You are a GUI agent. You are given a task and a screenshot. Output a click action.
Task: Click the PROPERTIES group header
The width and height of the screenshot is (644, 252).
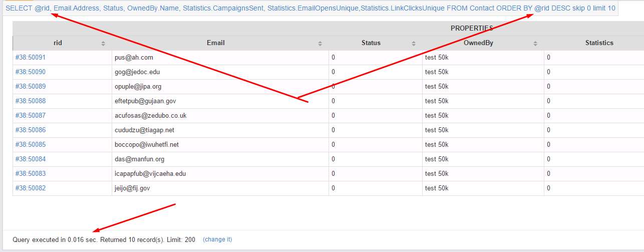point(472,28)
